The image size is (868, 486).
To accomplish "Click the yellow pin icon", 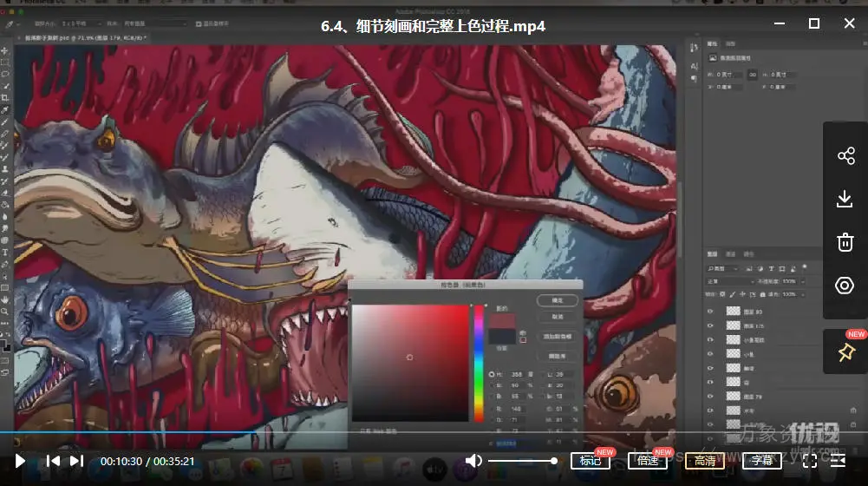I will click(845, 352).
